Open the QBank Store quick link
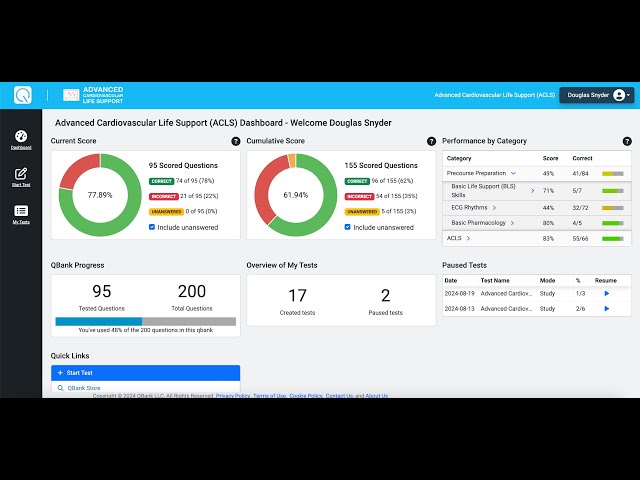The height and width of the screenshot is (480, 640). (84, 388)
